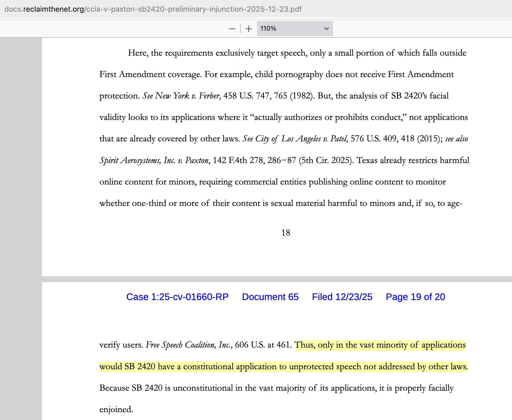The image size is (512, 420).
Task: Click the line starting 'online content for minors'
Action: point(273,182)
